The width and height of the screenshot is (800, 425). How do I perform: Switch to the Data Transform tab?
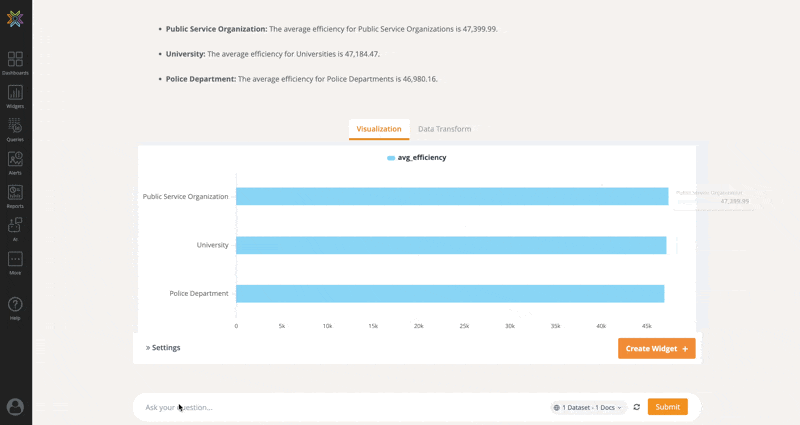(x=444, y=129)
